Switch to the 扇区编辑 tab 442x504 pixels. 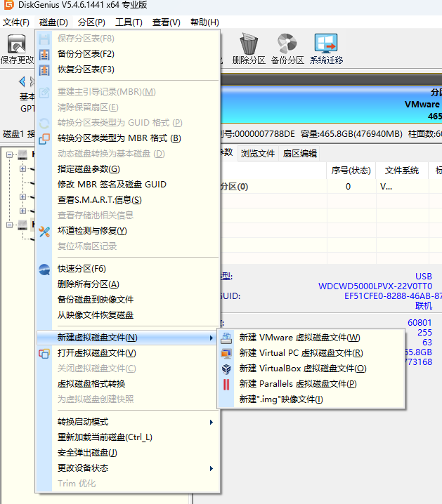point(299,153)
